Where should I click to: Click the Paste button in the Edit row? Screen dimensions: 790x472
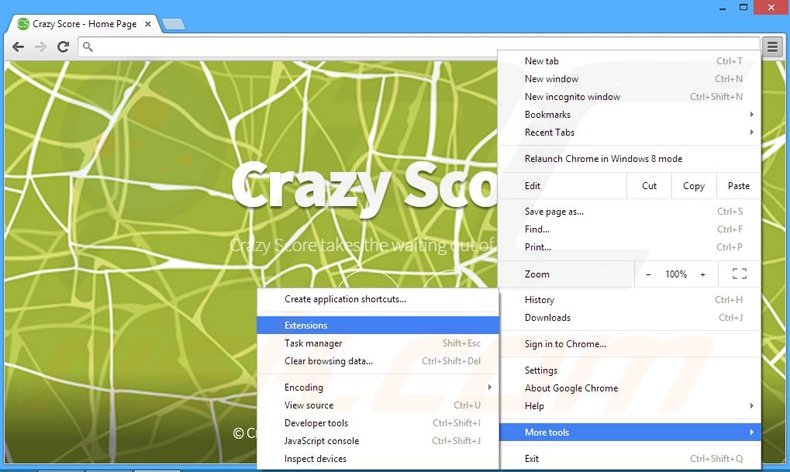738,186
